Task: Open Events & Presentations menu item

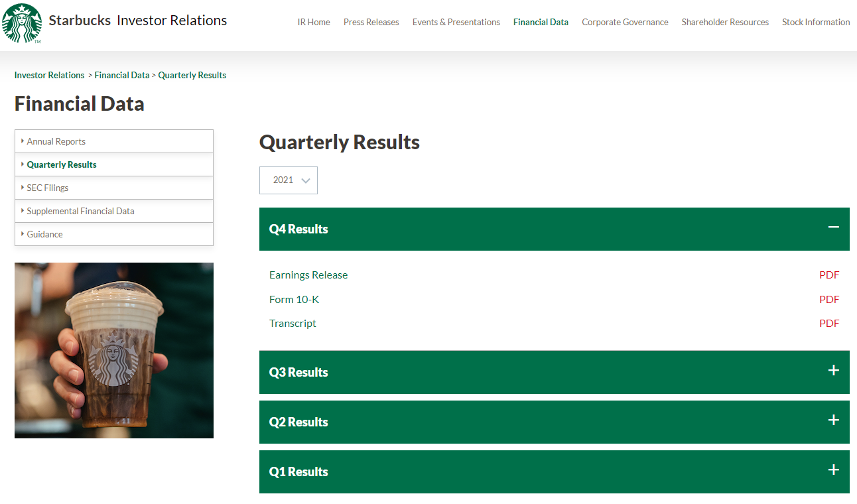Action: [456, 22]
